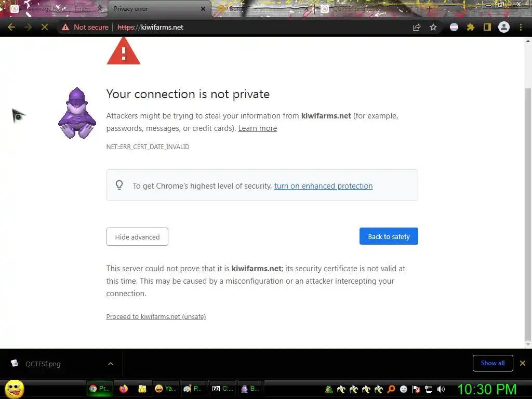
Task: Open the Chrome three-dot menu
Action: pos(521,27)
